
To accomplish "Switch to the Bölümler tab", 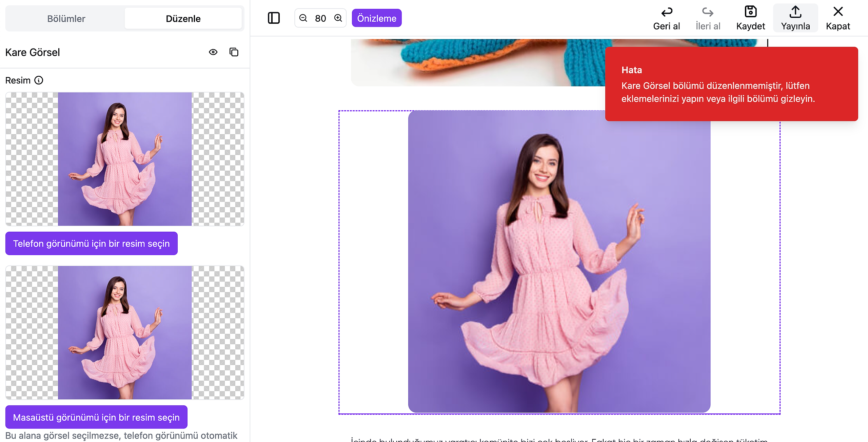I will [x=66, y=19].
